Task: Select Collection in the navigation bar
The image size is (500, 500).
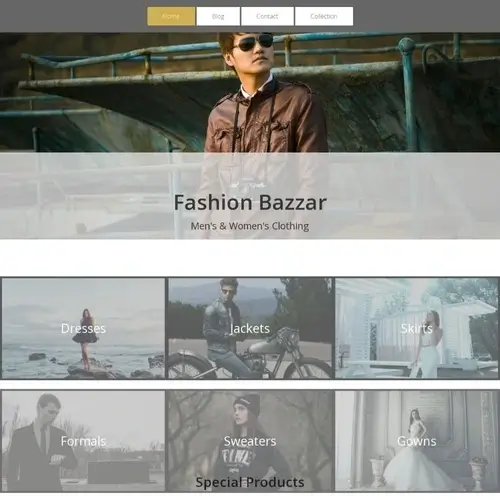Action: pyautogui.click(x=324, y=16)
